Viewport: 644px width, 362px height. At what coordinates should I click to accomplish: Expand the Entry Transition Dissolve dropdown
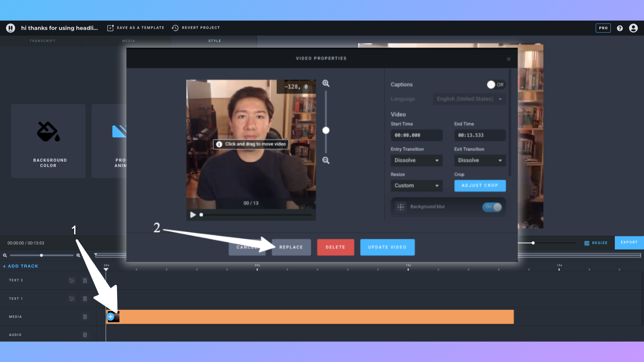pos(416,161)
